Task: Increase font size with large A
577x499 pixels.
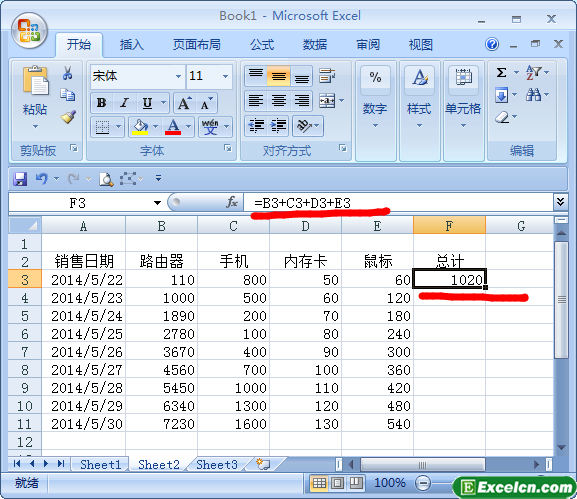Action: 184,103
